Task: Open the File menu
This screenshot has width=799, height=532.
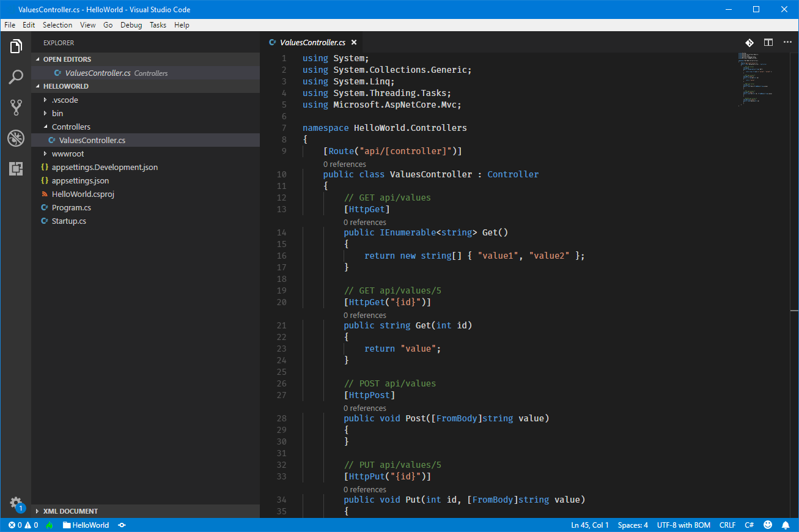Action: click(10, 25)
